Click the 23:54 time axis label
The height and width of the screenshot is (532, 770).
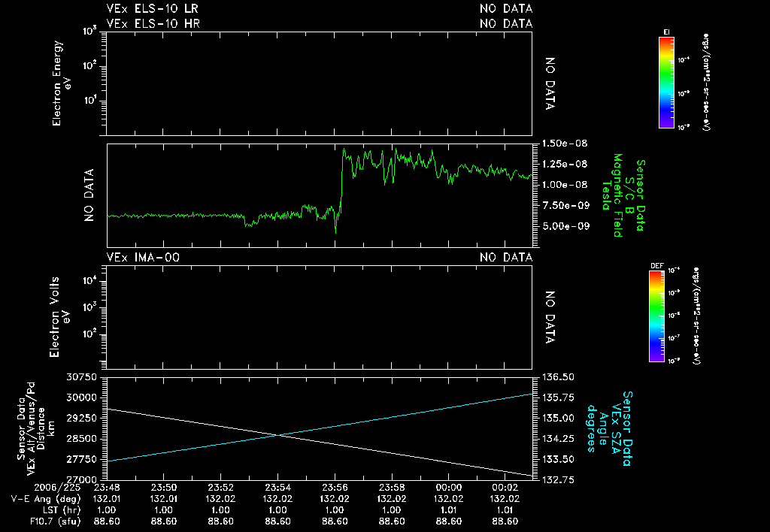point(277,488)
